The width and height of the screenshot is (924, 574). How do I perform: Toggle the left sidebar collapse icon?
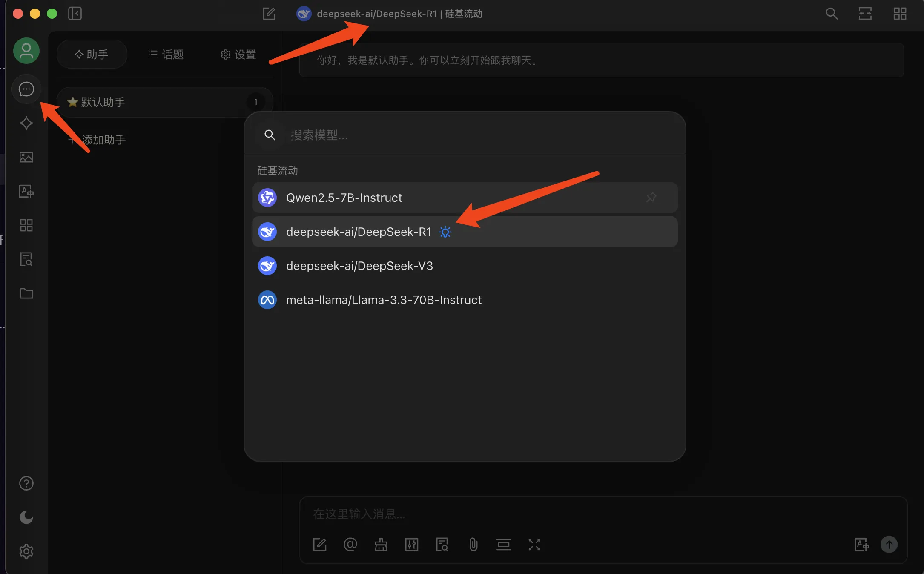(x=75, y=14)
